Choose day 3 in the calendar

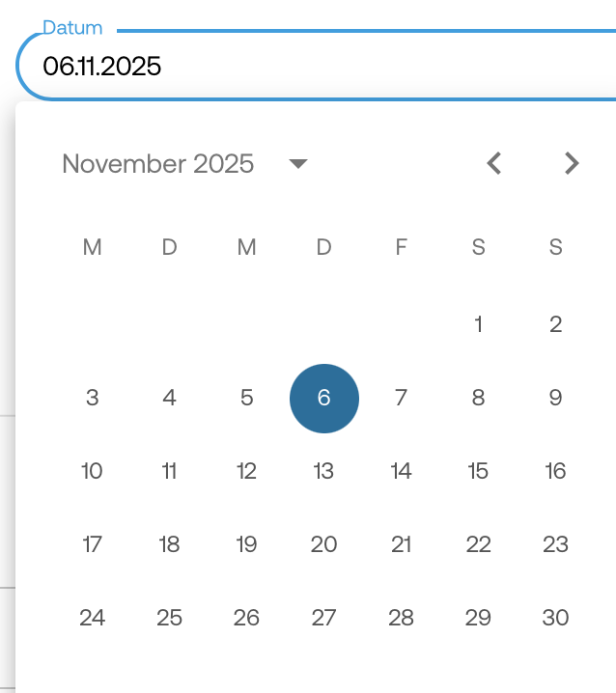click(x=93, y=398)
